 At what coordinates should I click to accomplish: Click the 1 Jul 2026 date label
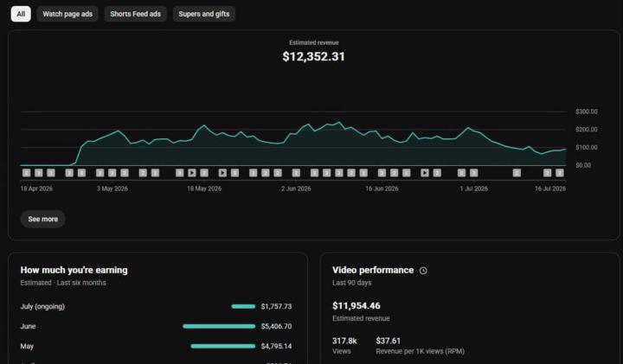[x=474, y=188]
